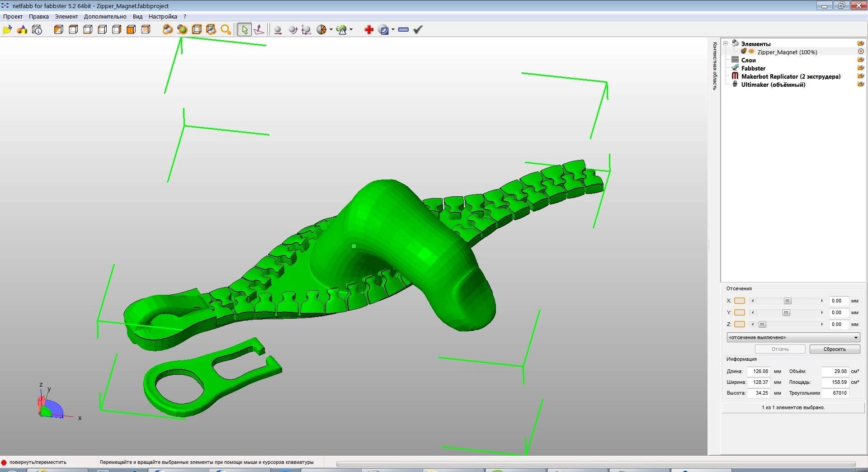868x472 pixels.
Task: Select the Fabbster tree item
Action: [753, 68]
